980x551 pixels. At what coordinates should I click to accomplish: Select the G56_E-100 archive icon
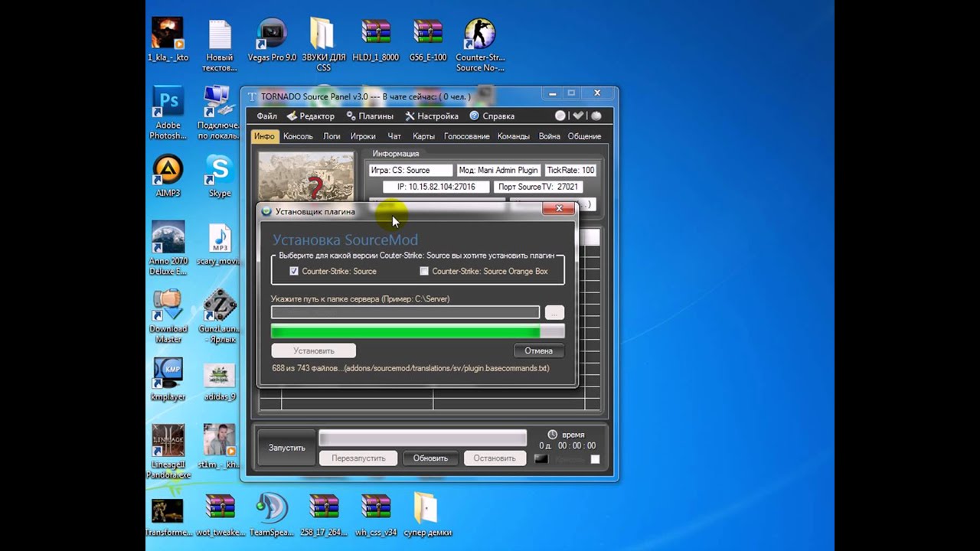[428, 41]
